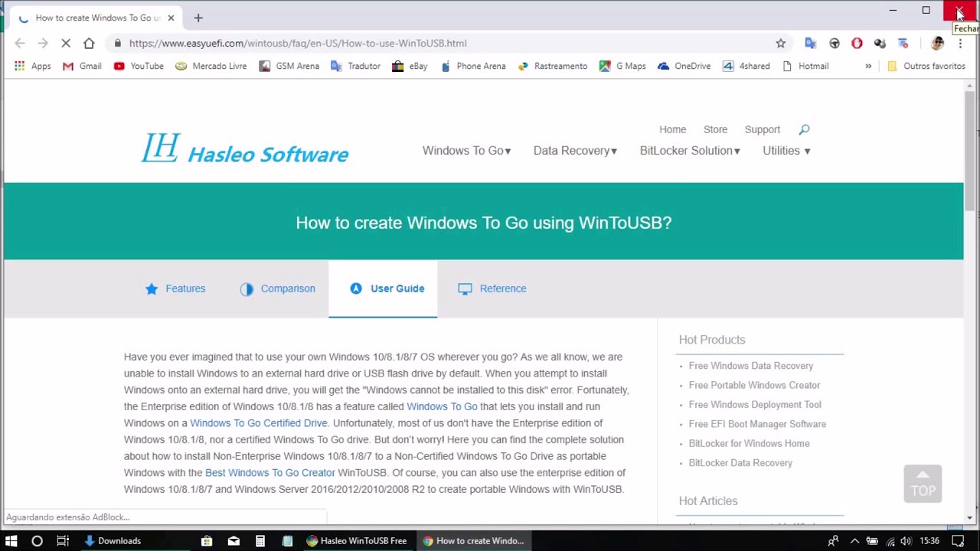The width and height of the screenshot is (980, 551).
Task: Open the Windows Start menu
Action: click(x=11, y=541)
